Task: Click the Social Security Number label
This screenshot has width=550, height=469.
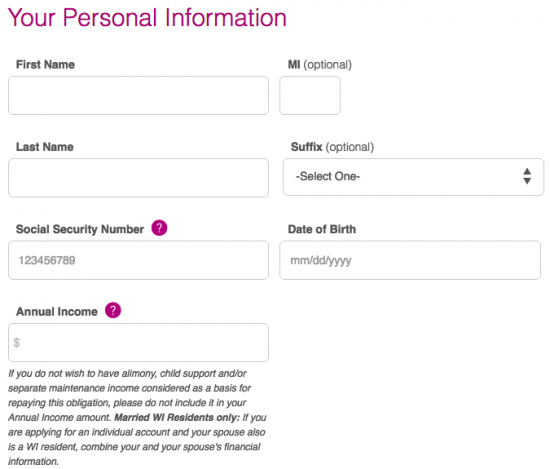Action: [x=80, y=229]
